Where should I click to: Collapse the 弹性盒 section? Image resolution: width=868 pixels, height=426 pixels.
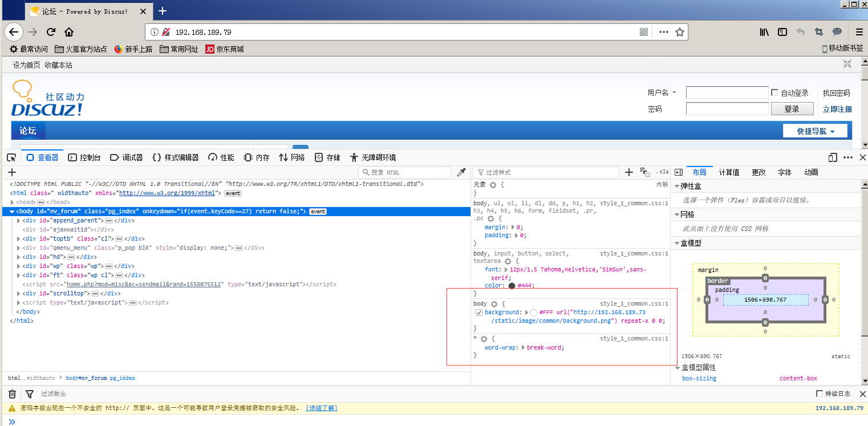coord(677,186)
